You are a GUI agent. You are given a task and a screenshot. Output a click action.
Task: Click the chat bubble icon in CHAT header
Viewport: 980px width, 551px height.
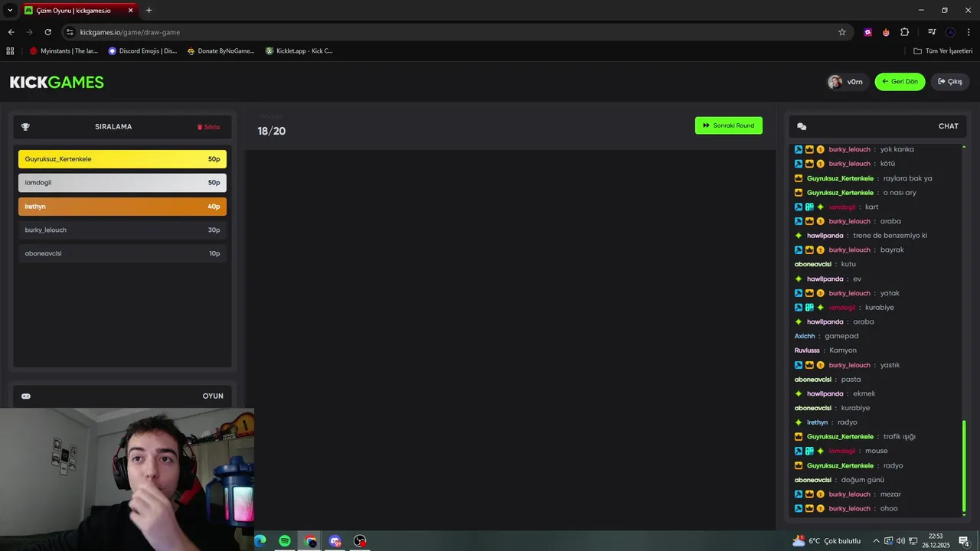[802, 126]
